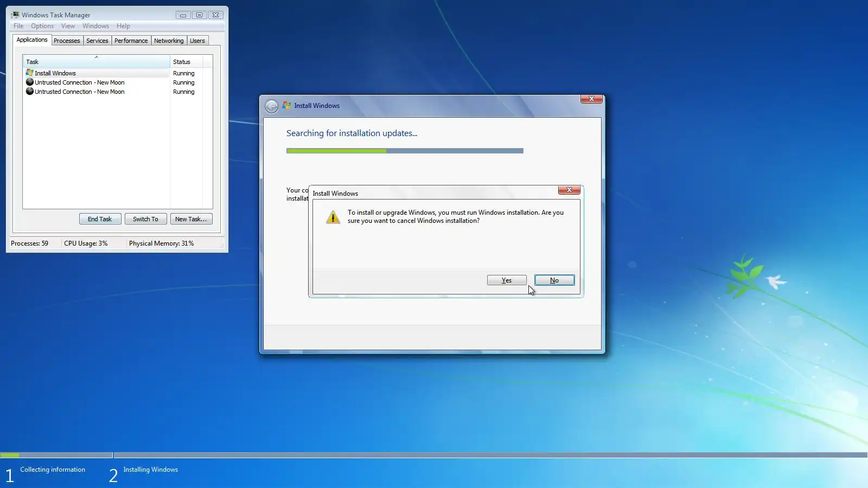
Task: Close the cancel confirmation dialog with its X
Action: click(x=569, y=190)
